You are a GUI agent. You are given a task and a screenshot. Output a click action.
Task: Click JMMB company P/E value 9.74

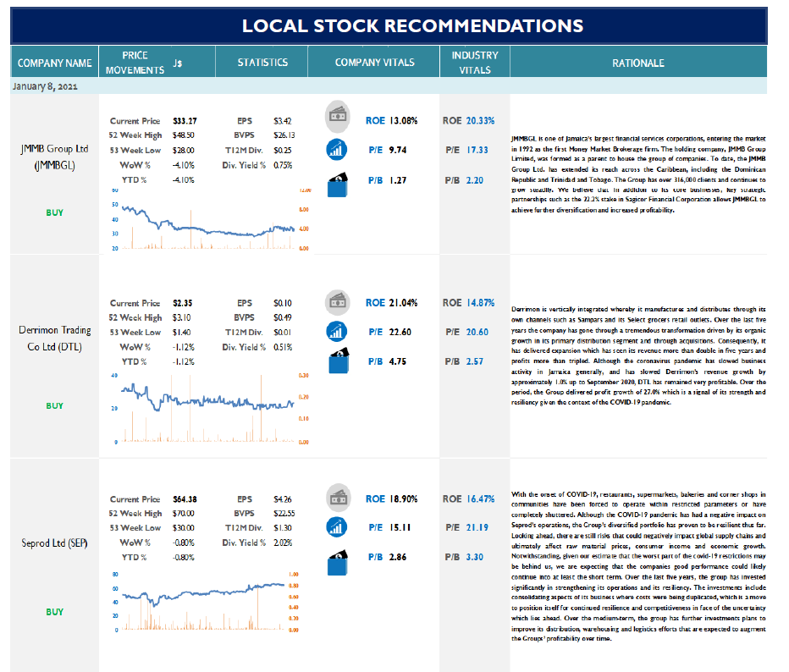click(398, 150)
